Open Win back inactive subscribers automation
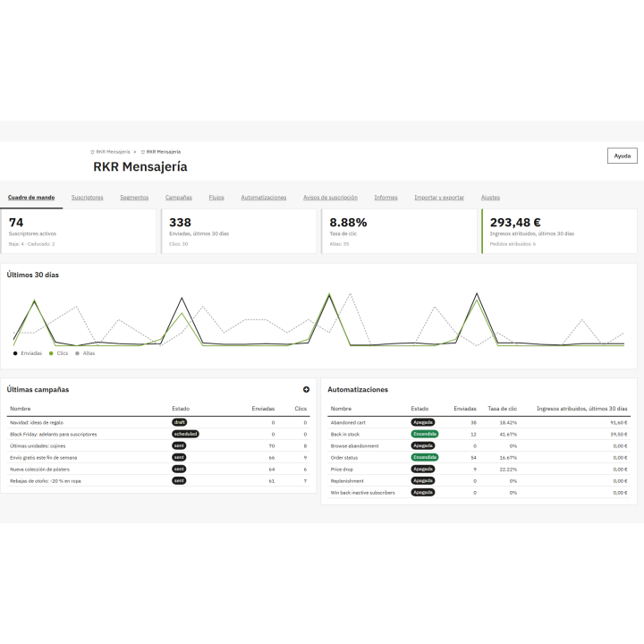644x644 pixels. tap(362, 493)
